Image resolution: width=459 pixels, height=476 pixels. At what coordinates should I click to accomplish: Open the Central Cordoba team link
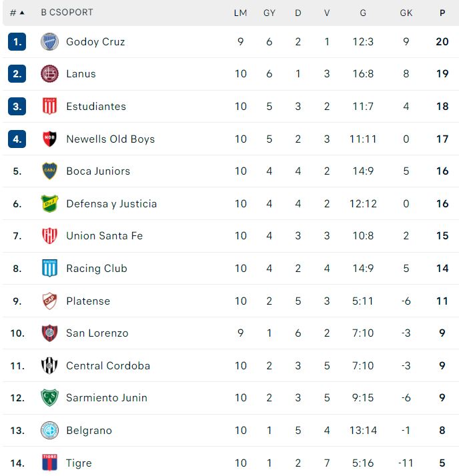tap(108, 366)
